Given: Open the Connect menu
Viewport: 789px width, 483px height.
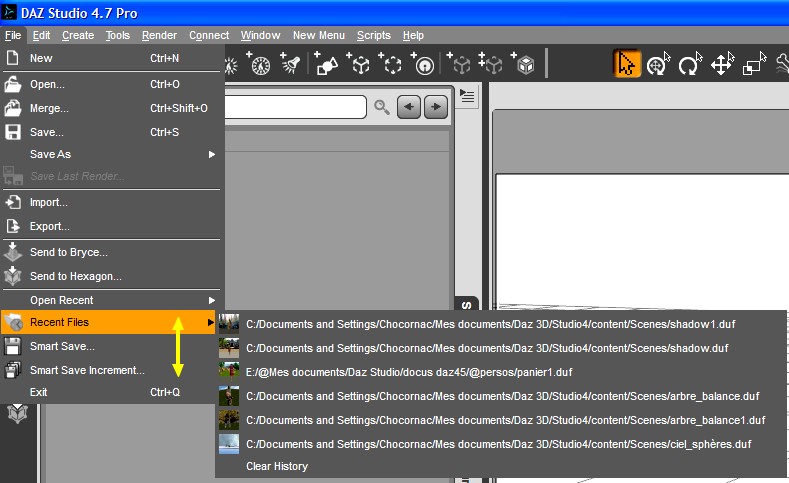Looking at the screenshot, I should click(x=209, y=35).
